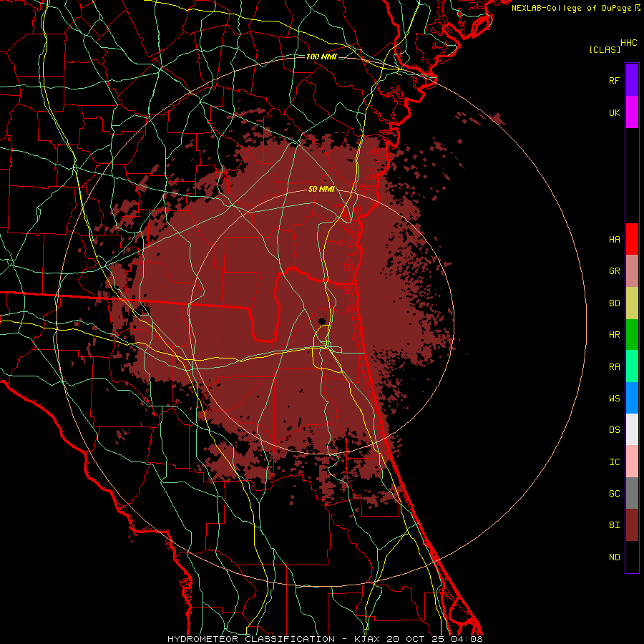Click the ND legend label
644x644 pixels.
tap(615, 557)
